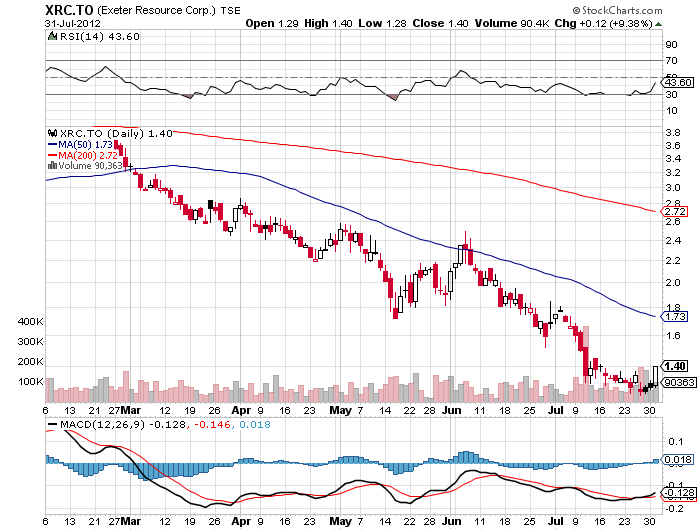Click the volume bars icon in the legend
Image resolution: width=700 pixels, height=530 pixels.
tap(52, 165)
